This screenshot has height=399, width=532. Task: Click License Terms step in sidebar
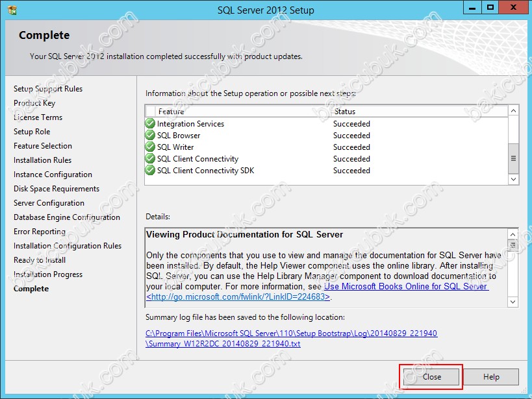(x=38, y=117)
